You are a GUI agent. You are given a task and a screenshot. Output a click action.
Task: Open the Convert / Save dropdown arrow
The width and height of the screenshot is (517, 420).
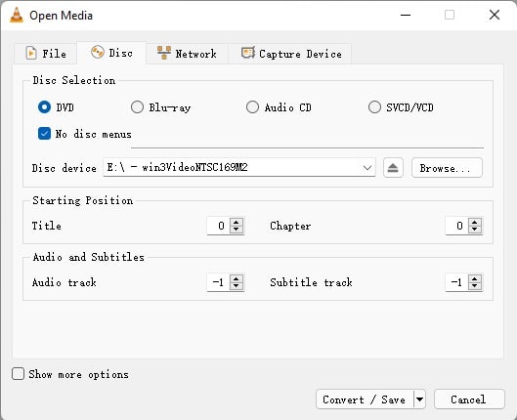[419, 399]
